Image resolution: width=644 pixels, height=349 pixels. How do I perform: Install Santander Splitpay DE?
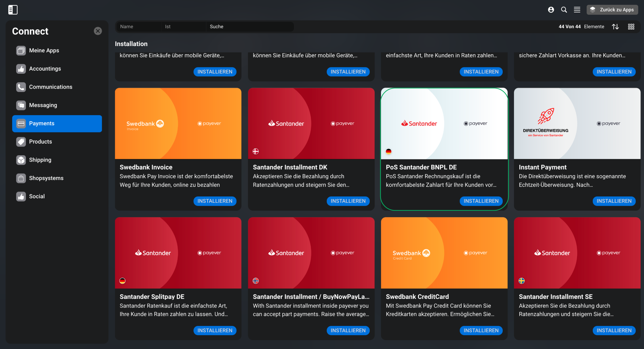(x=215, y=330)
